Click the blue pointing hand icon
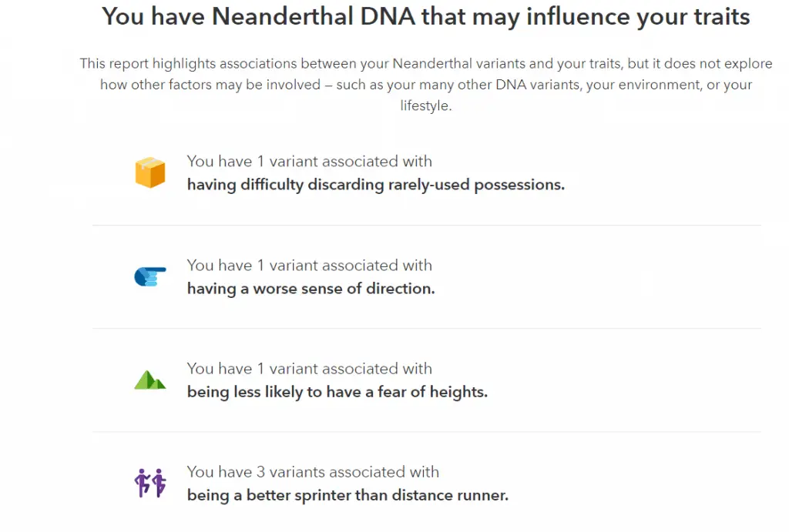The height and width of the screenshot is (532, 789). click(x=150, y=276)
